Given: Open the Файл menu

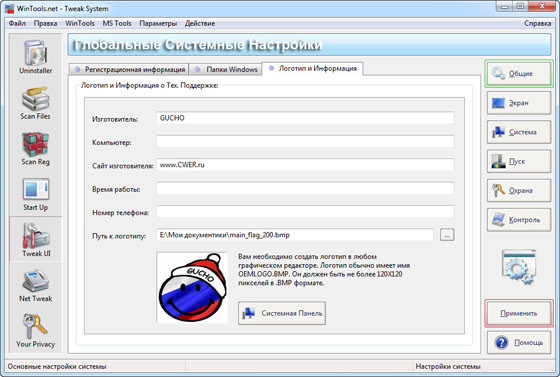Looking at the screenshot, I should 17,23.
